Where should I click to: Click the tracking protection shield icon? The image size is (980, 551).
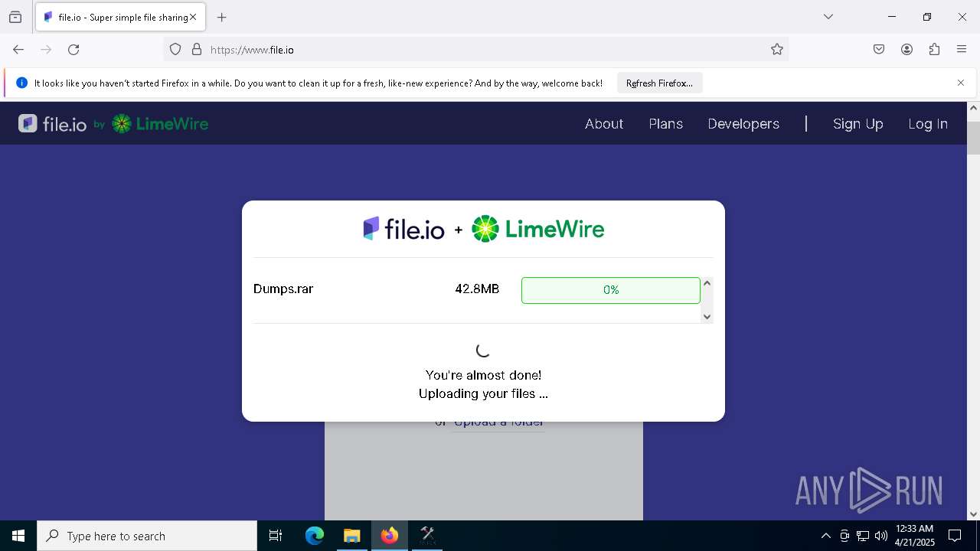pos(175,50)
